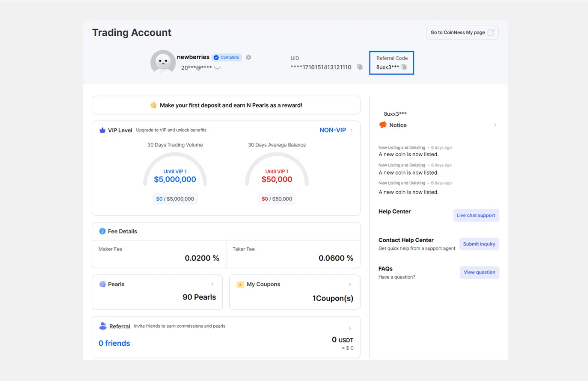
Task: Open Go to CoinNess My page
Action: point(462,33)
